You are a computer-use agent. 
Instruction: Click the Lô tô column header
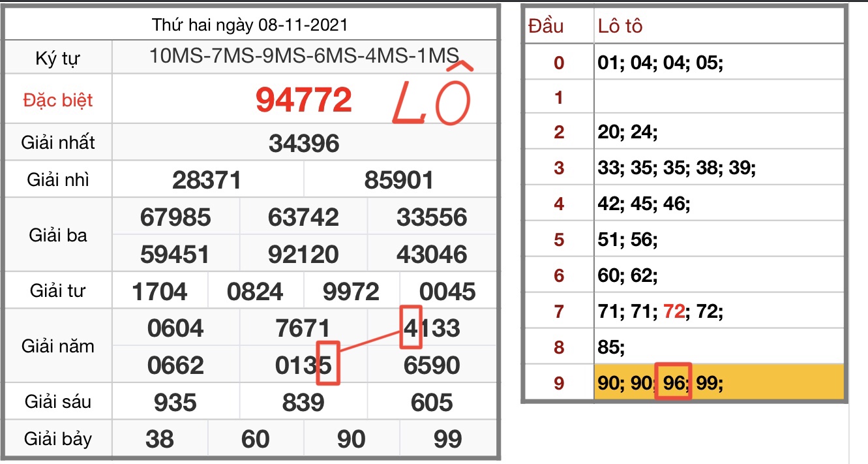(x=620, y=26)
